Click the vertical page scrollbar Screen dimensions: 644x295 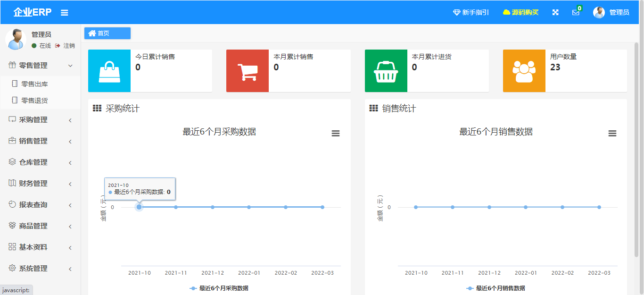[636, 150]
